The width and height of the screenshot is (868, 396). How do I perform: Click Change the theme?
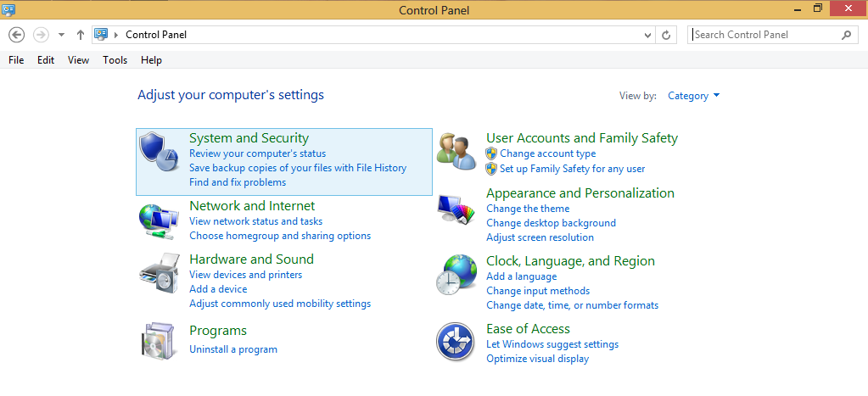(x=528, y=209)
